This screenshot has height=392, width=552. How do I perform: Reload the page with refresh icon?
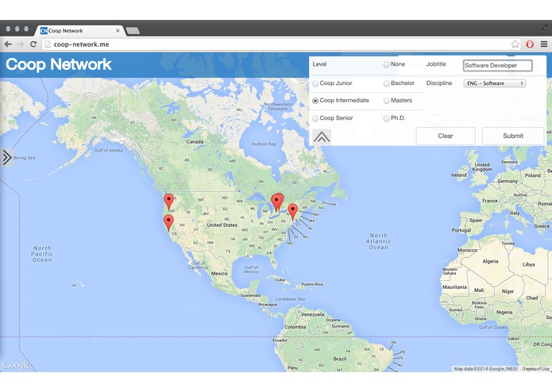[33, 44]
